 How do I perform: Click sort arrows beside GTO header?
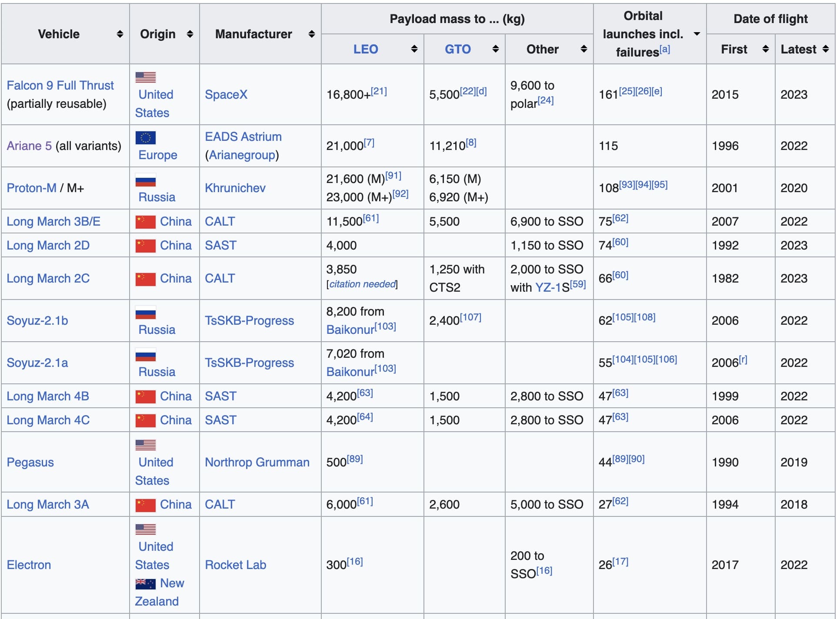495,49
